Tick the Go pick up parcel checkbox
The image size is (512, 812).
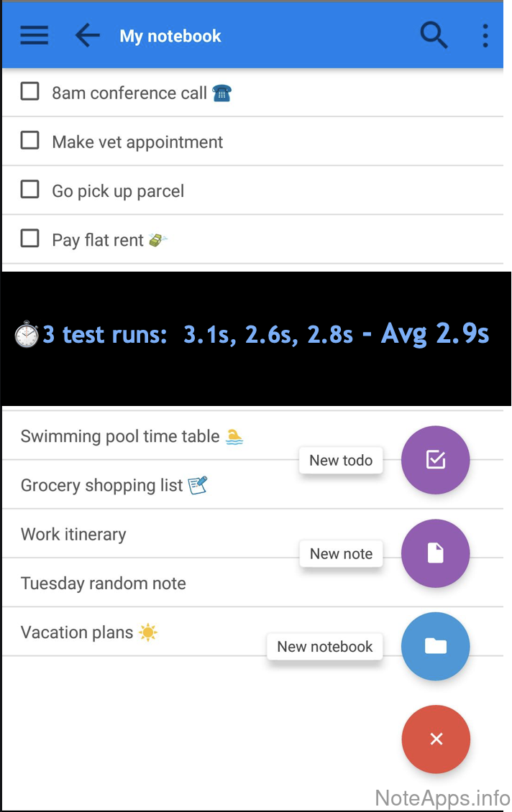click(29, 189)
